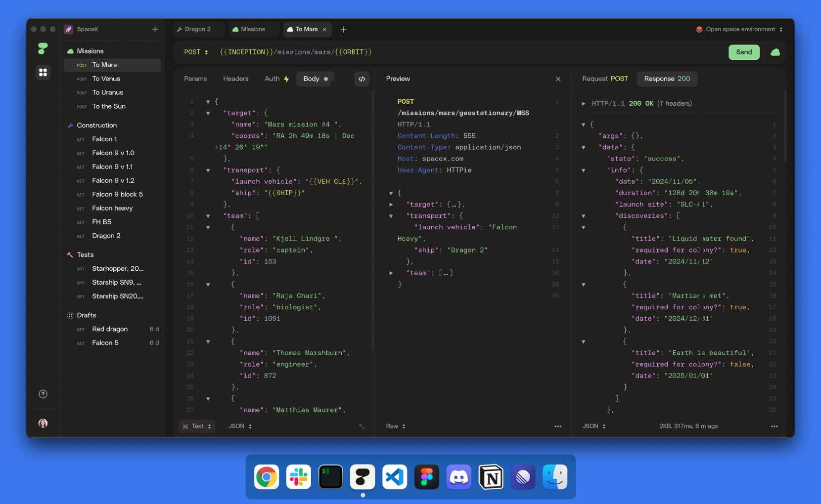The height and width of the screenshot is (504, 821).
Task: Expand "target" in the Preview panel
Action: pos(391,205)
